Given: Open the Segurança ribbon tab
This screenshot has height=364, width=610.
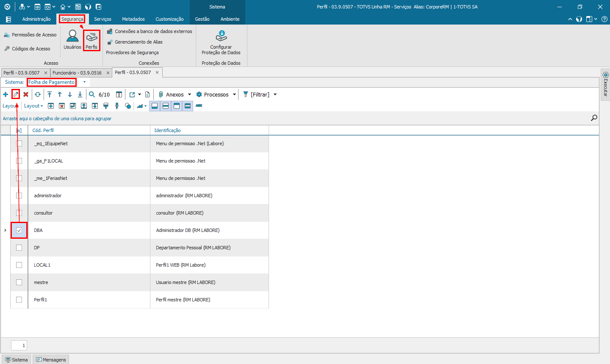Looking at the screenshot, I should point(72,19).
